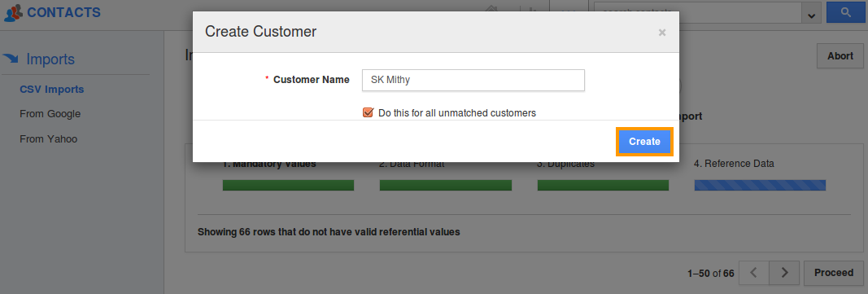Open CSV Imports in sidebar
Image resolution: width=868 pixels, height=294 pixels.
[x=52, y=89]
